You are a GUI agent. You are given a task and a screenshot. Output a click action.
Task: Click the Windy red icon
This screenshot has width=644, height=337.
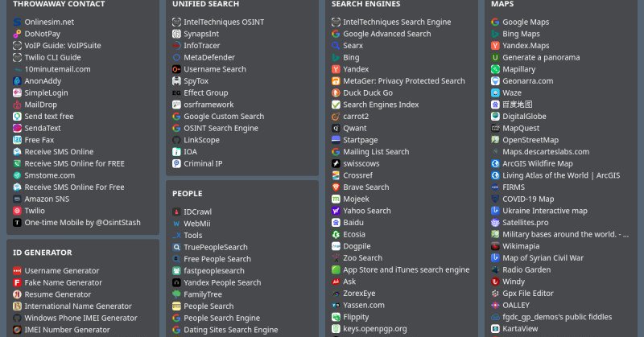(495, 282)
